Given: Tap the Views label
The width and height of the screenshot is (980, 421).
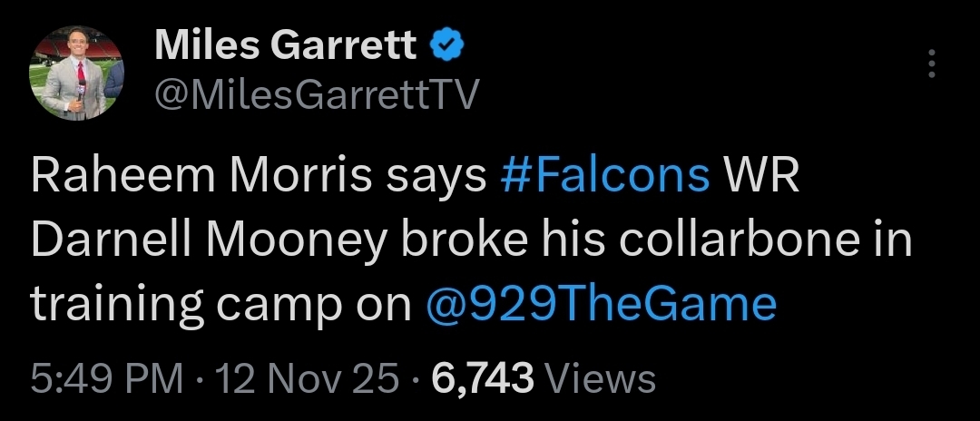Looking at the screenshot, I should (x=603, y=378).
